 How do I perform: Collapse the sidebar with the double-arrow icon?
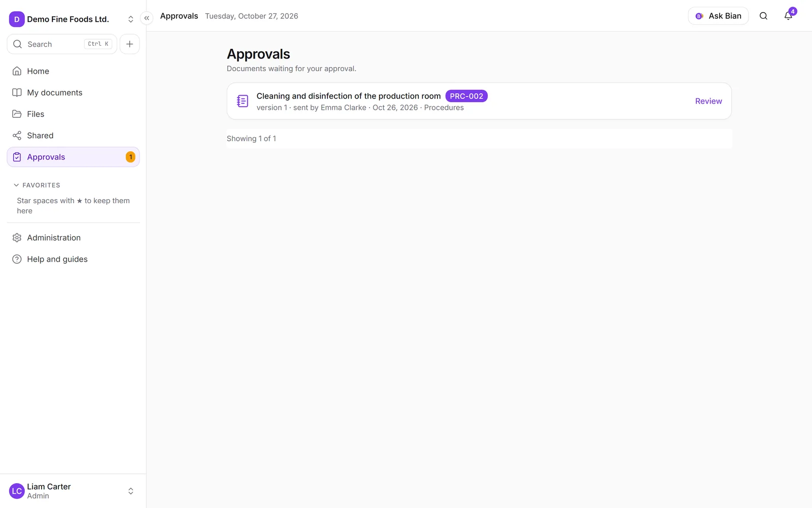click(147, 18)
